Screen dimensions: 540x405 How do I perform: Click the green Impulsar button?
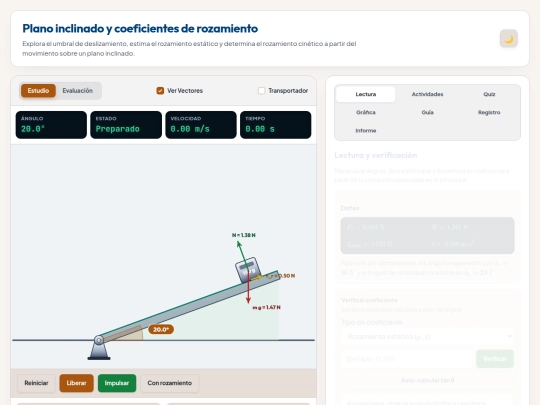coord(117,383)
